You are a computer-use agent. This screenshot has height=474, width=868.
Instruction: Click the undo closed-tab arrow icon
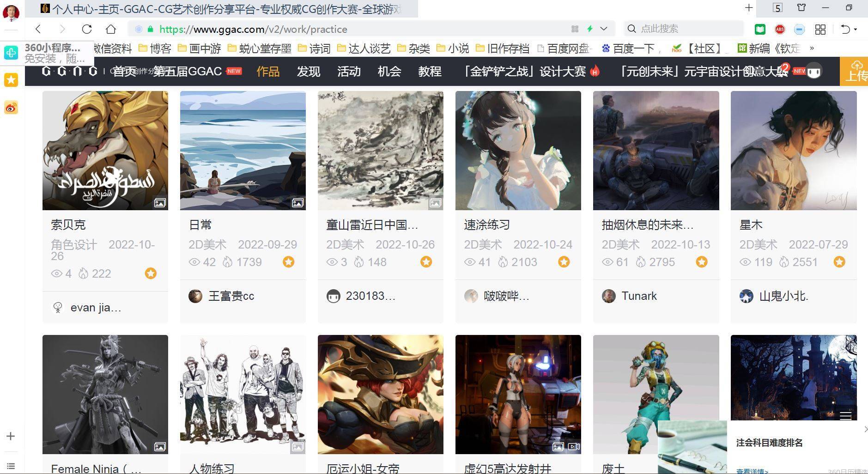[846, 29]
